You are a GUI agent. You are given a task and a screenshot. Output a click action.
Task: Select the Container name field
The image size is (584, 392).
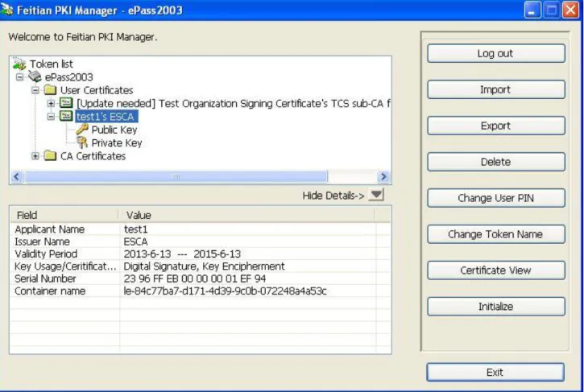coord(50,291)
